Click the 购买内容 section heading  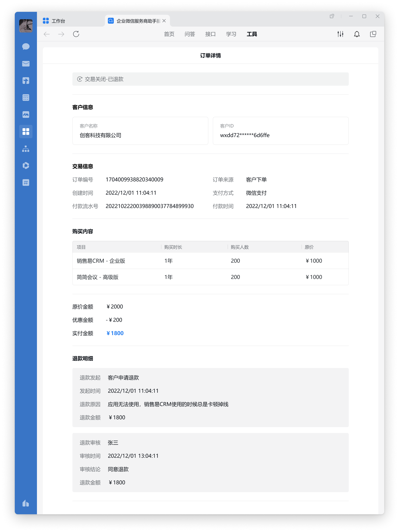tap(83, 231)
